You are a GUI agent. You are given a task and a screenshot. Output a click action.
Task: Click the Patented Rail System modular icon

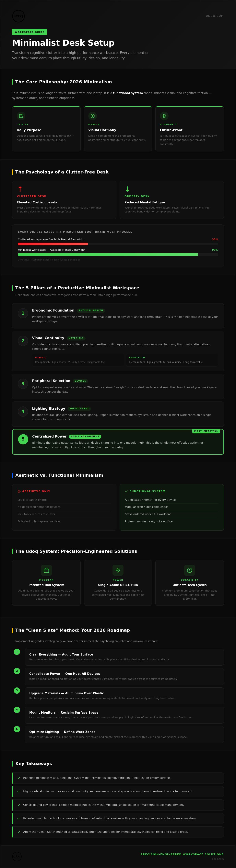tap(46, 570)
